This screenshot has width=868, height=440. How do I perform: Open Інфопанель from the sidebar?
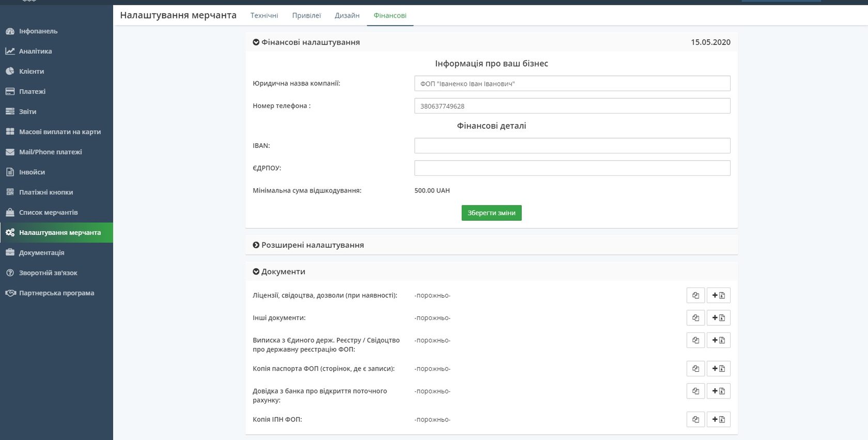click(x=38, y=31)
